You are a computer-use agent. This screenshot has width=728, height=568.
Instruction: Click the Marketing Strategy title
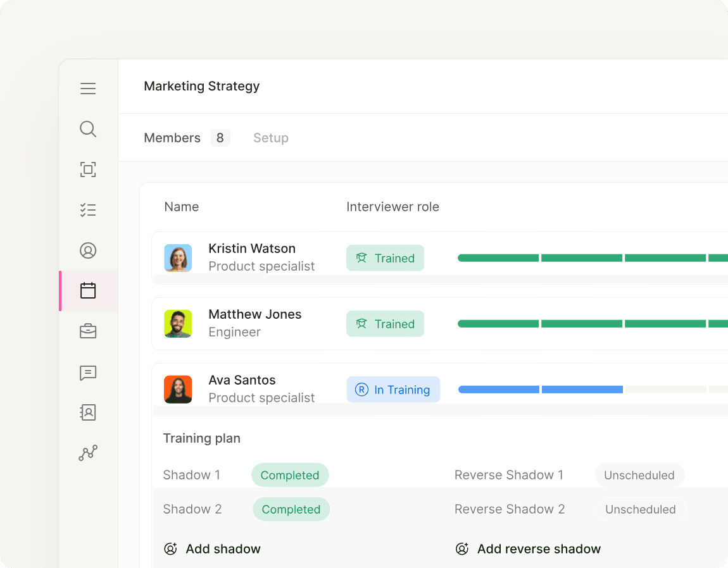pos(202,86)
